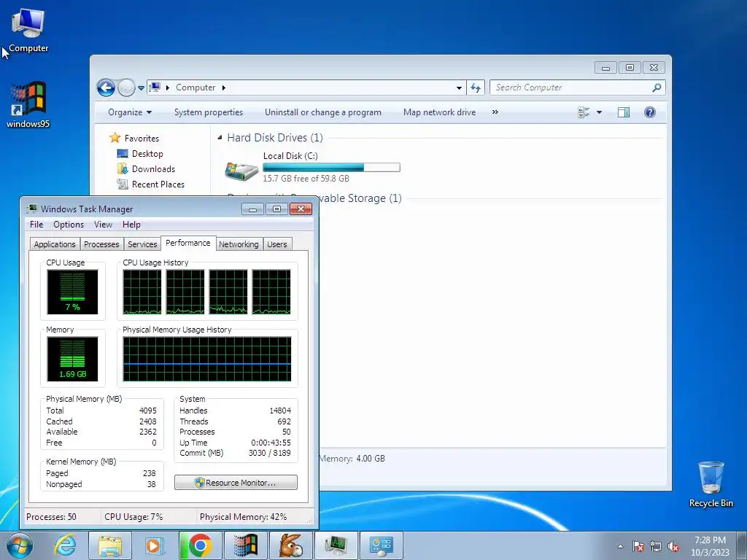The image size is (747, 560).
Task: Collapse the Hard Disk Drives group
Action: (220, 138)
